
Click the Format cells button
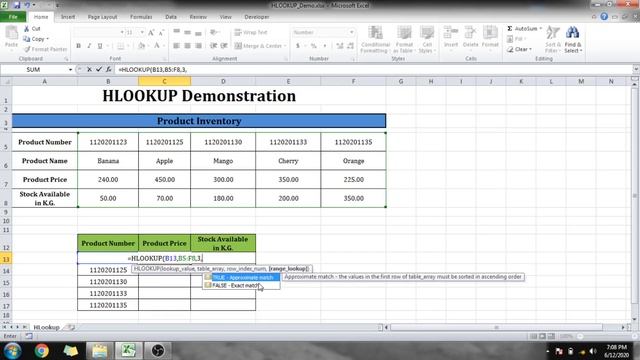click(x=490, y=37)
